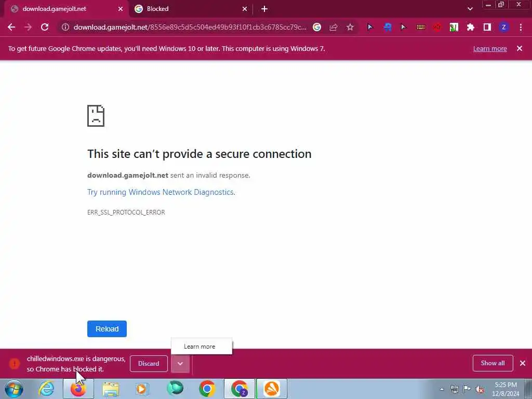
Task: Open the Action Center flag tray icon
Action: [x=467, y=389]
